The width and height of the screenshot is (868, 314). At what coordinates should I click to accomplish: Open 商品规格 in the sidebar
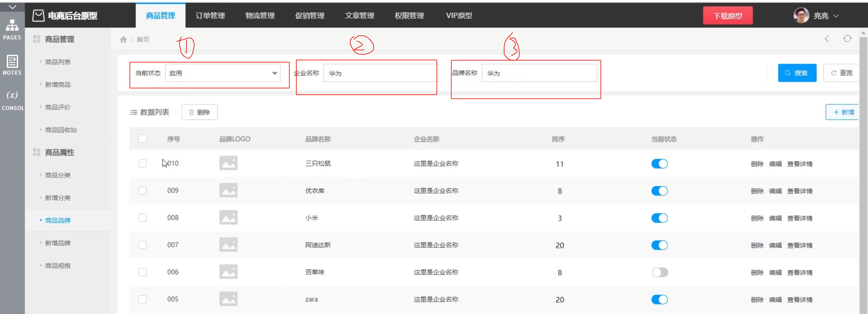(58, 265)
